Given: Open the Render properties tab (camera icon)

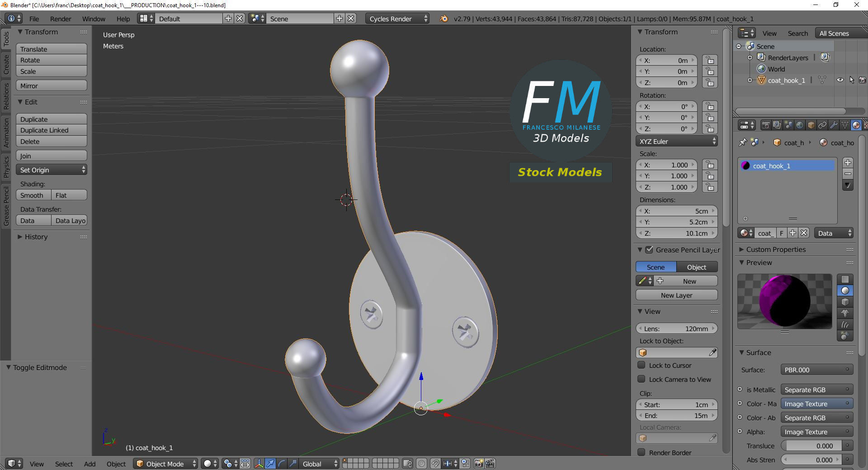Looking at the screenshot, I should click(x=766, y=125).
